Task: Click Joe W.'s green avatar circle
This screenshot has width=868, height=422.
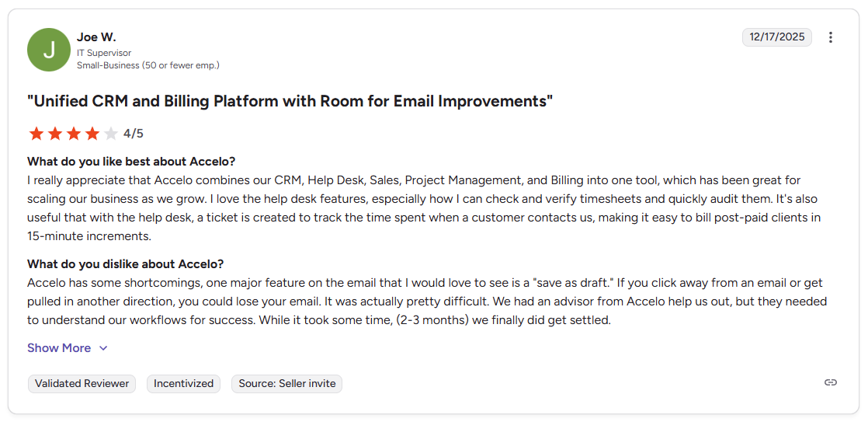Action: tap(49, 50)
